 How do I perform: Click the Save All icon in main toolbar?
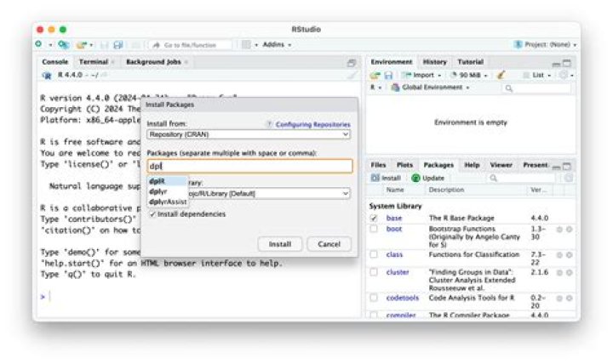(x=117, y=45)
